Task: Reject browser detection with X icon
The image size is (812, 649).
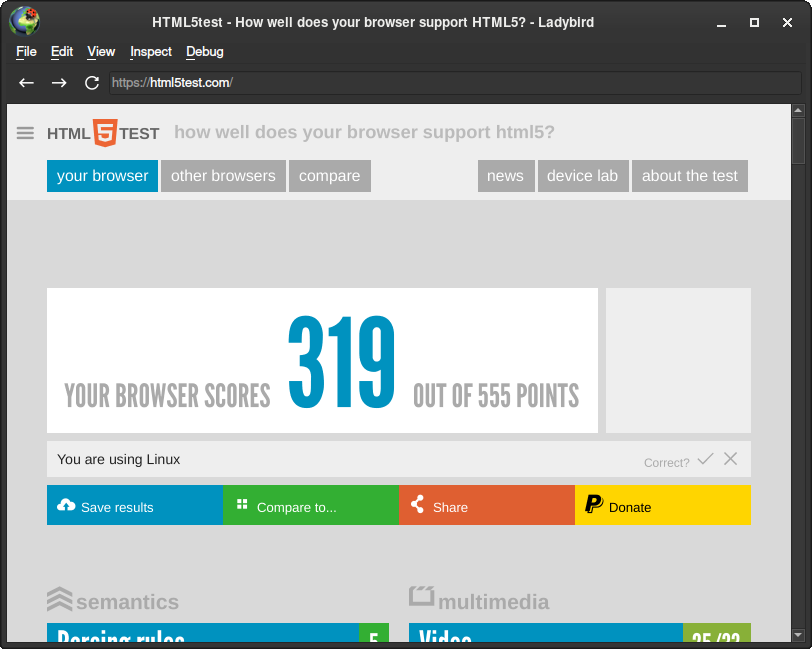Action: (731, 458)
